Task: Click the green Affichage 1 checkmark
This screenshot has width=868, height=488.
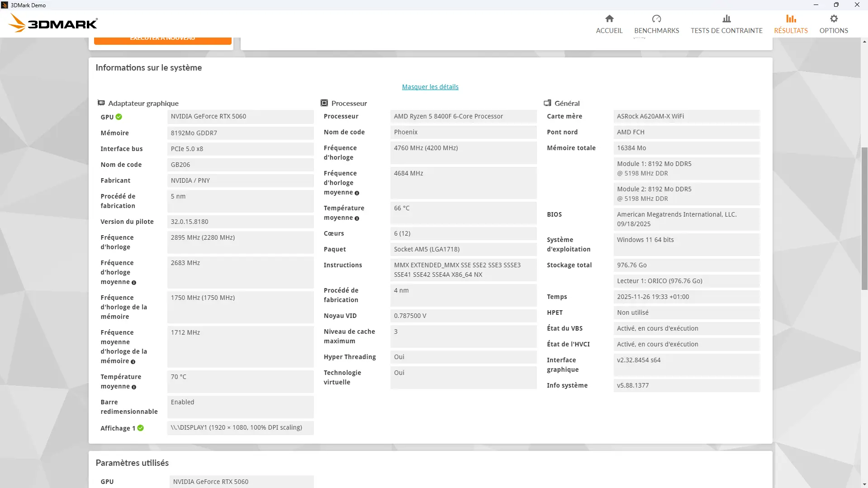Action: [140, 428]
